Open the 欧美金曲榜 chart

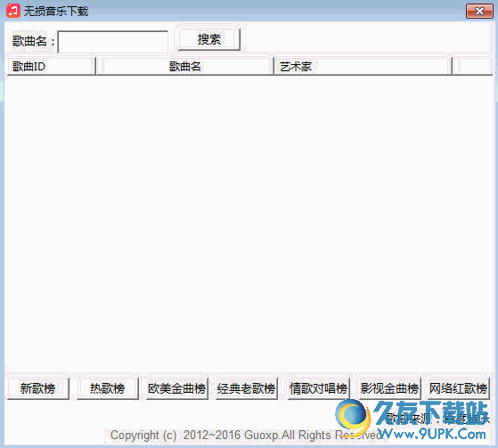177,388
